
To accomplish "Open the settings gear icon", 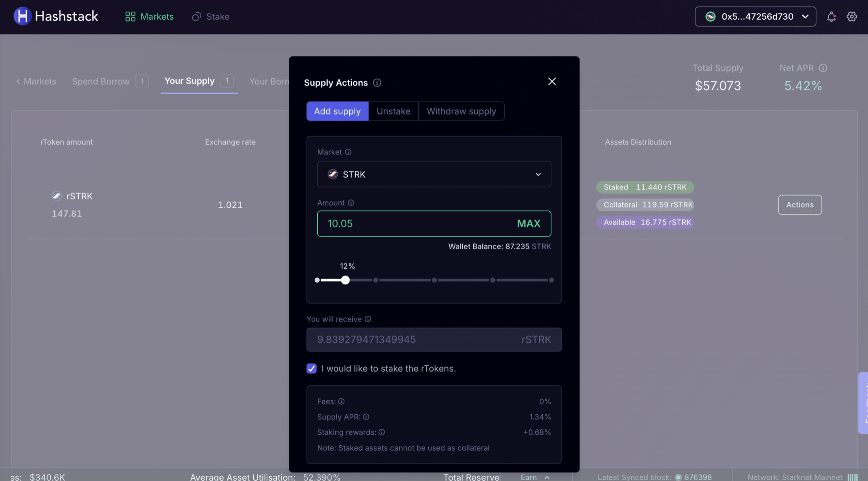I will (852, 16).
